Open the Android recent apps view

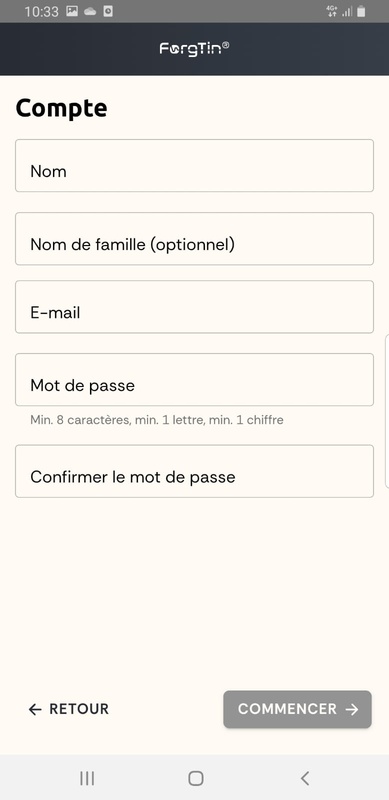click(x=87, y=778)
